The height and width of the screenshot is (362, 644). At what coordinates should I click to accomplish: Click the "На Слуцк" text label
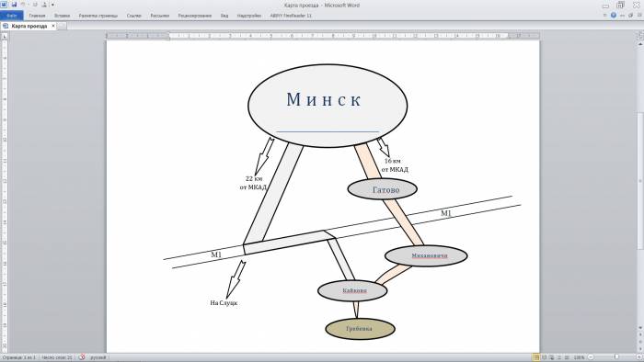[x=224, y=303]
